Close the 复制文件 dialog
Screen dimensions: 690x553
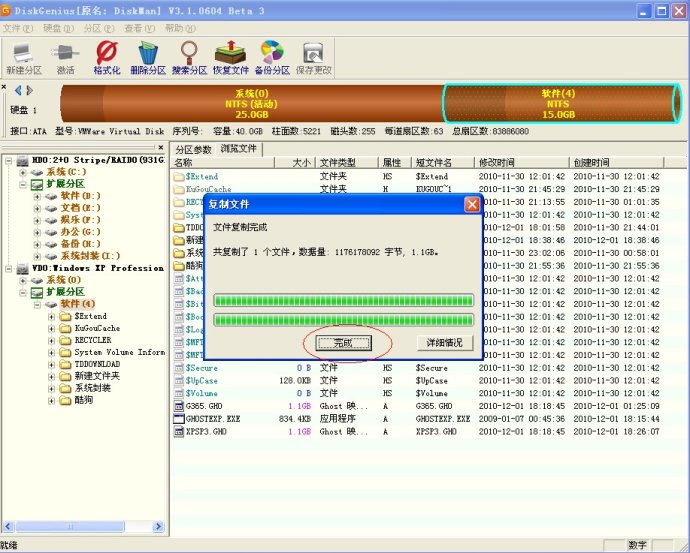point(472,205)
